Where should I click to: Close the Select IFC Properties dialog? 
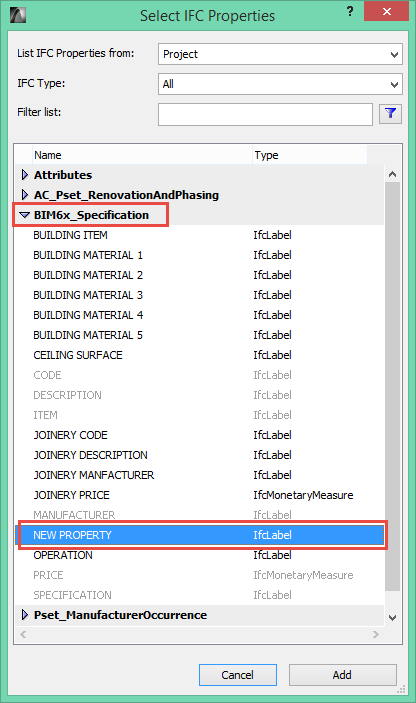tap(386, 12)
